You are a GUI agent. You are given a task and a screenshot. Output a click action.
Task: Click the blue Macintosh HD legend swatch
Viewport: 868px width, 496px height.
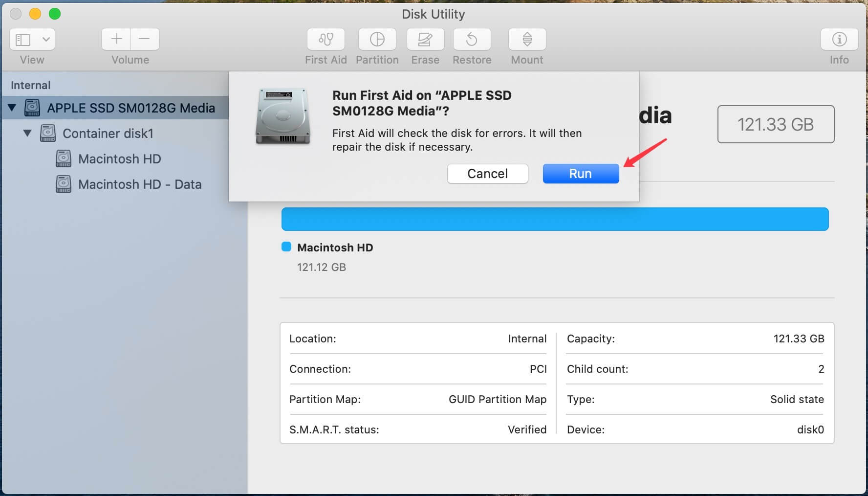point(286,247)
